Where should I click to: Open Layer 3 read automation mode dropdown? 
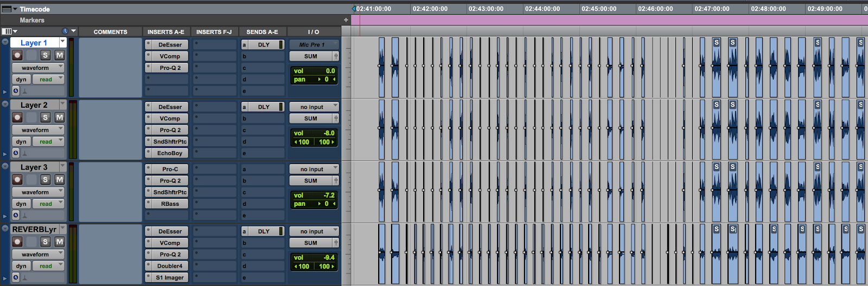pyautogui.click(x=48, y=204)
